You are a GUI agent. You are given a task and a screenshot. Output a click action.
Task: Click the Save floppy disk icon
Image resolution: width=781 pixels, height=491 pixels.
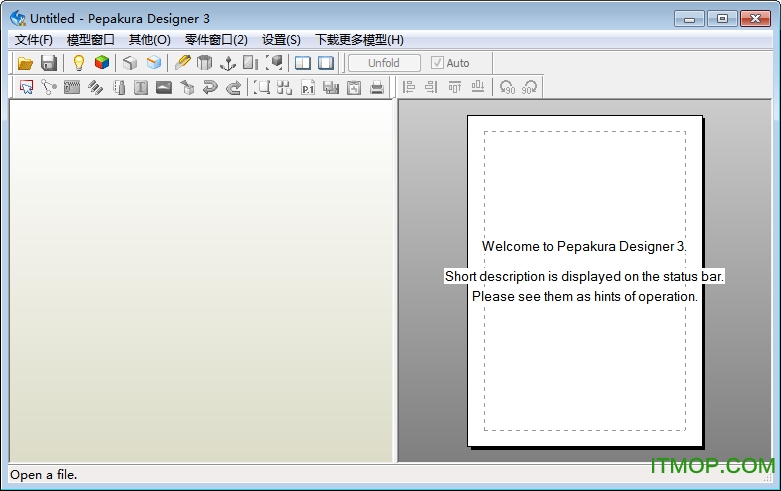tap(48, 63)
